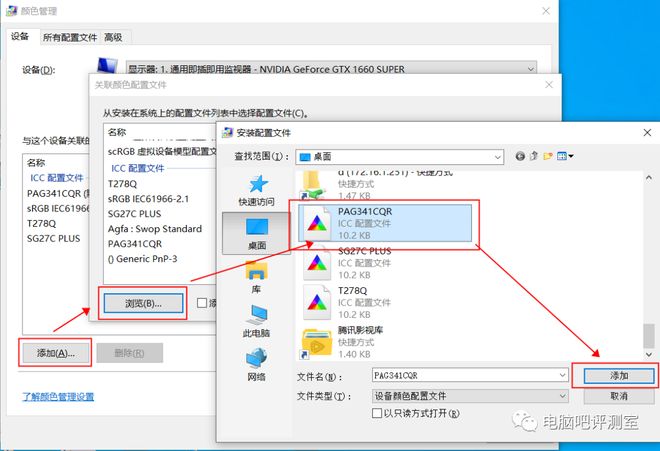Toggle the open as read-only checkbox
The width and height of the screenshot is (660, 451).
point(377,413)
